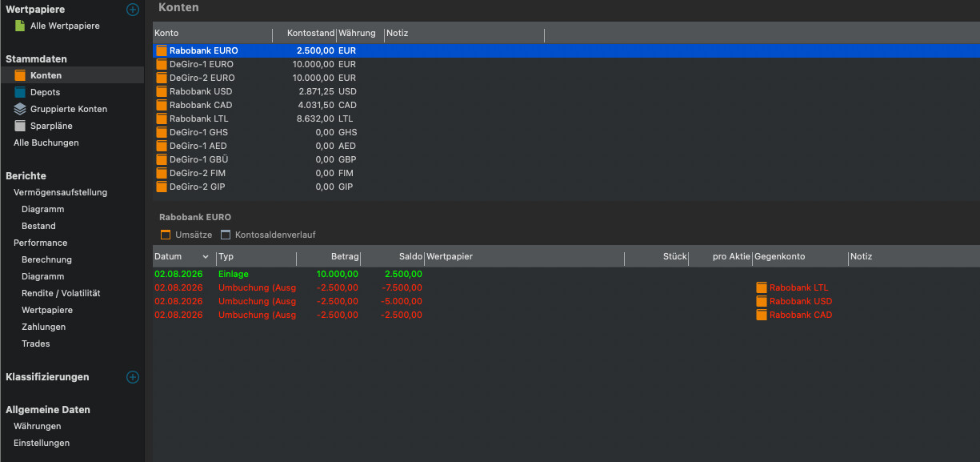
Task: Click Rabobank LTL balance 8.632,00
Action: (x=315, y=119)
